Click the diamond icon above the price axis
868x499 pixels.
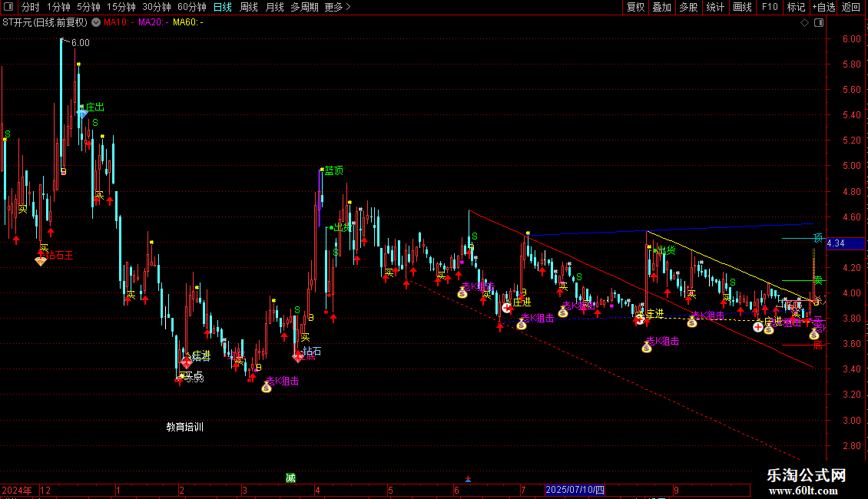805,23
